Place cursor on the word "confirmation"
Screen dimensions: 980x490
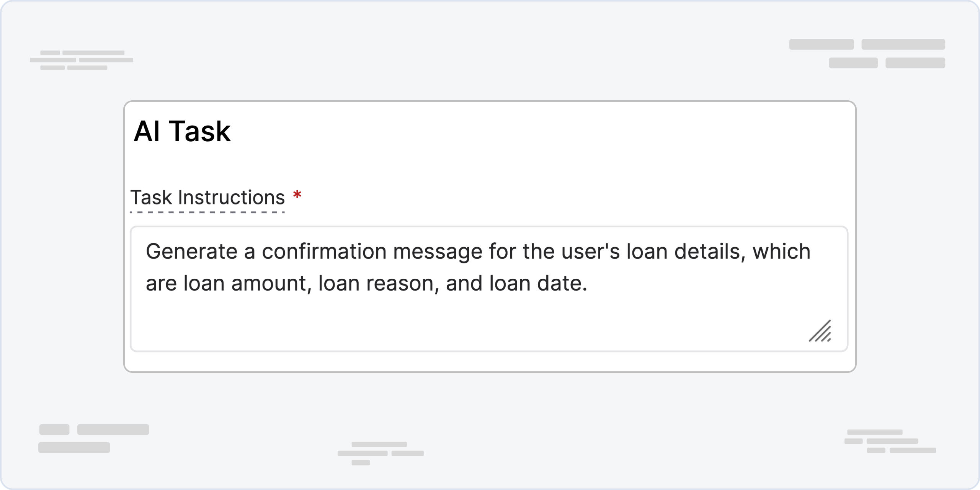click(324, 252)
